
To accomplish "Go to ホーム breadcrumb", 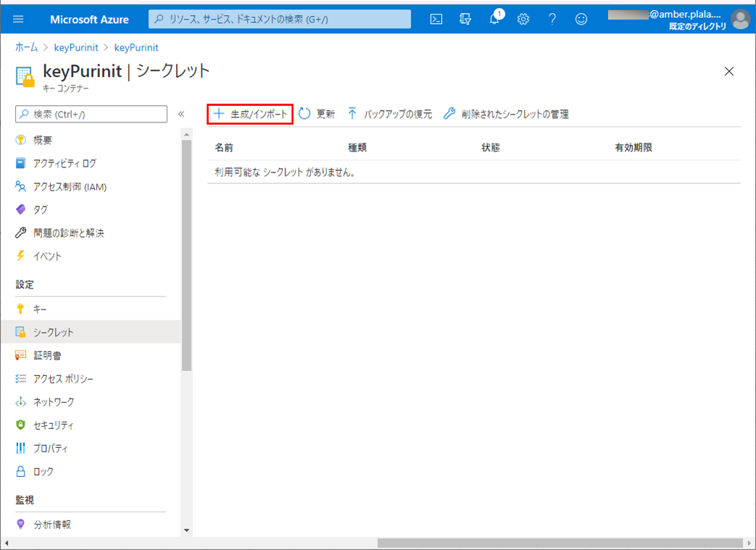I will coord(27,47).
